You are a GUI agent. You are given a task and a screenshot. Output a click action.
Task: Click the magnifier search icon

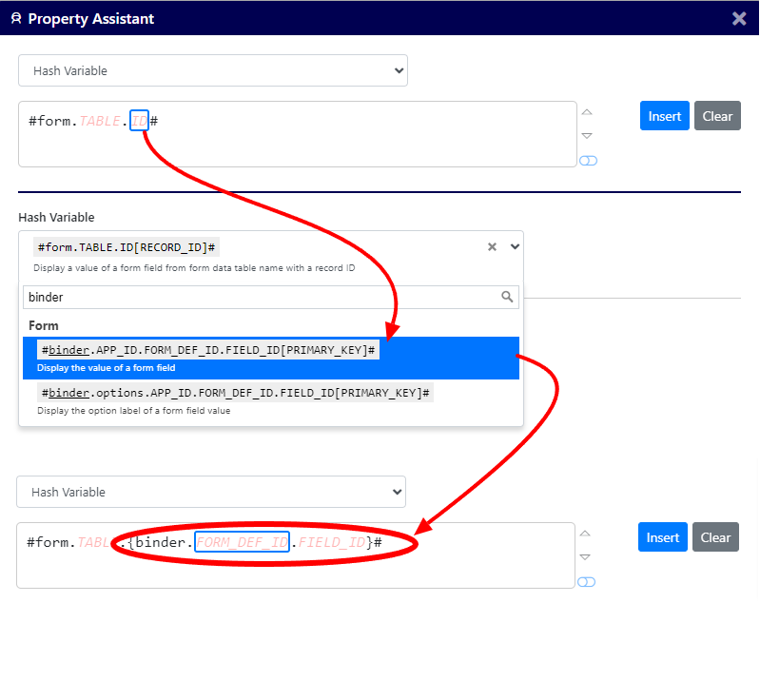click(507, 297)
